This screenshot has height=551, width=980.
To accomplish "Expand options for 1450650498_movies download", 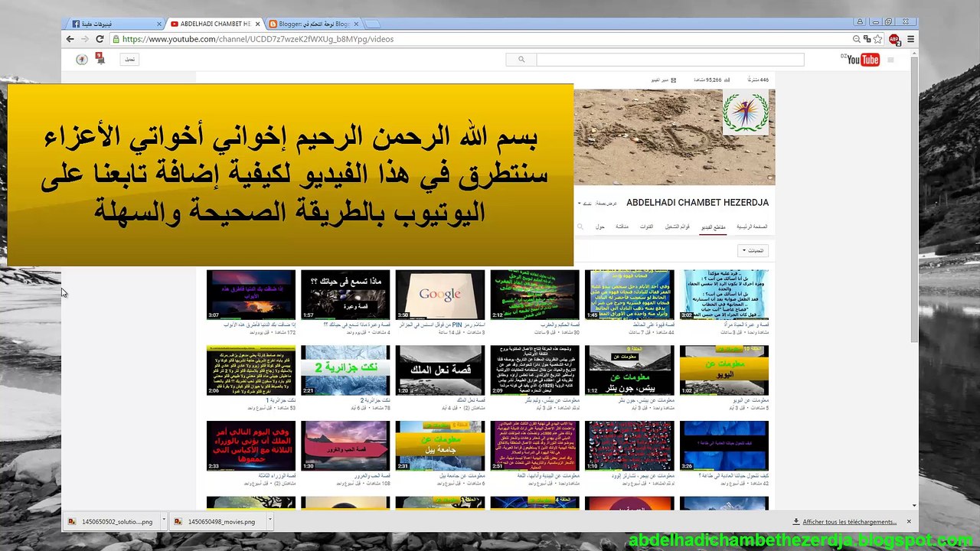I will tap(271, 522).
